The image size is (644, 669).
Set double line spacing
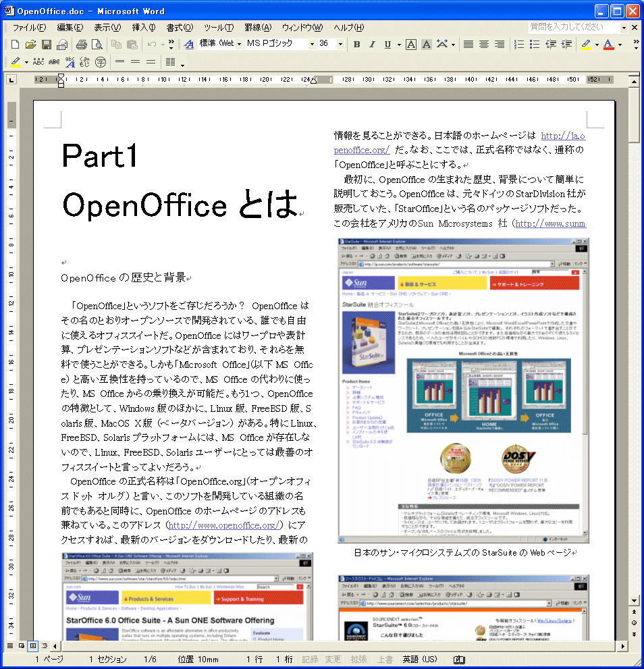(x=151, y=62)
